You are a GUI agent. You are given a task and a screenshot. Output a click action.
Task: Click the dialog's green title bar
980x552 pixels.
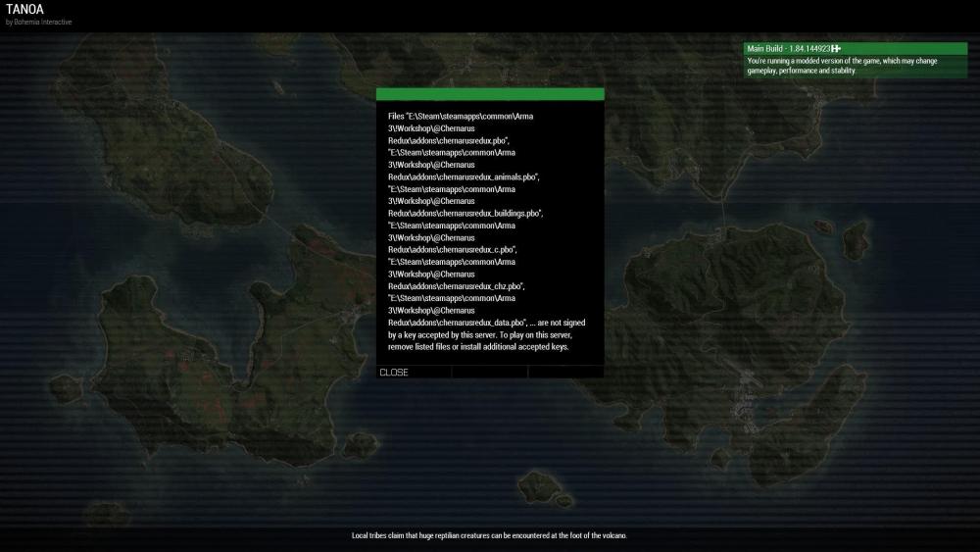[x=490, y=94]
